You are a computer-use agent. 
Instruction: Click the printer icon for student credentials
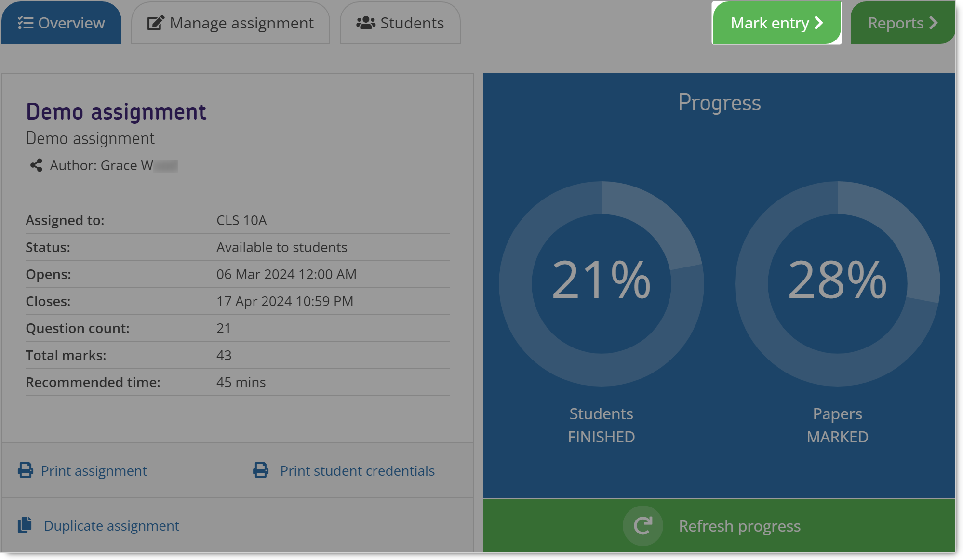(x=261, y=470)
